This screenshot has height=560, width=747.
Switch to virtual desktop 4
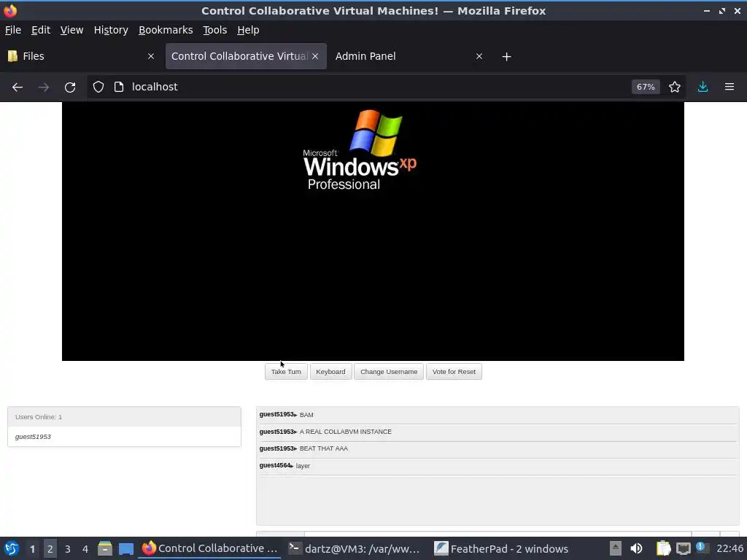click(x=85, y=549)
